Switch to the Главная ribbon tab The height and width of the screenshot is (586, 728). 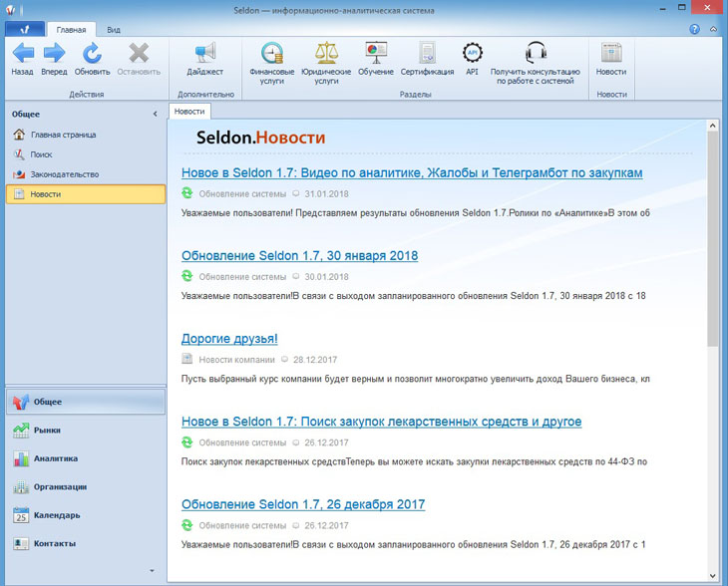71,29
